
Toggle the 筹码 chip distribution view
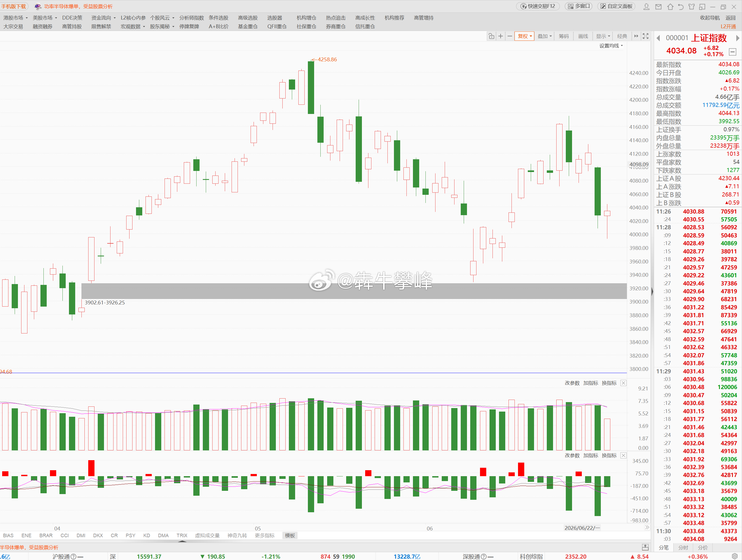pos(564,36)
